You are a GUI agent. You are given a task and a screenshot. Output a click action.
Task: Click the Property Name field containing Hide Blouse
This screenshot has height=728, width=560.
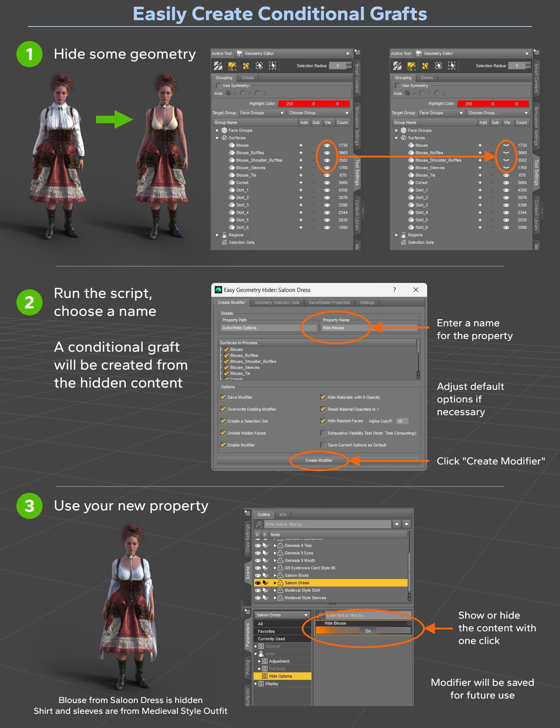coord(368,328)
